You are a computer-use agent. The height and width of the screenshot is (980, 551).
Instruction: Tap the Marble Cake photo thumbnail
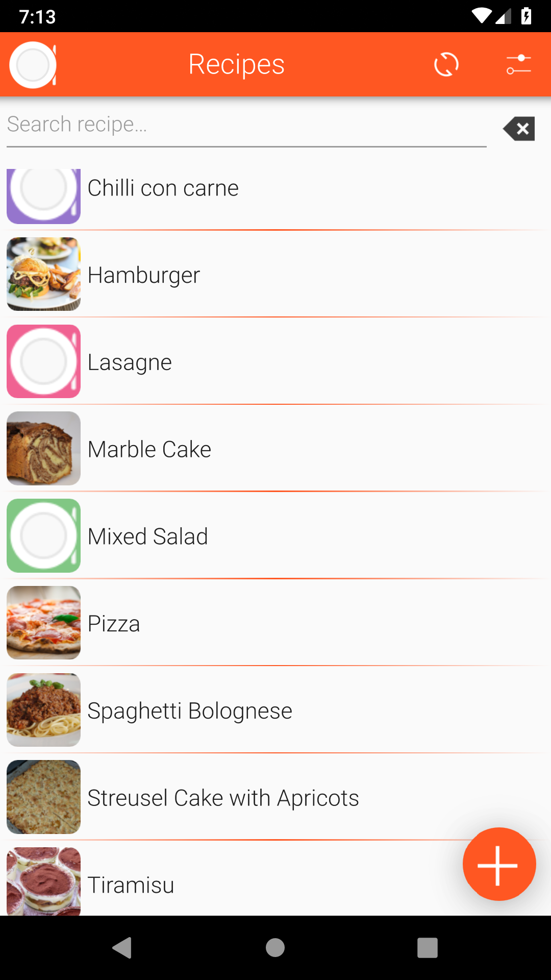point(44,449)
